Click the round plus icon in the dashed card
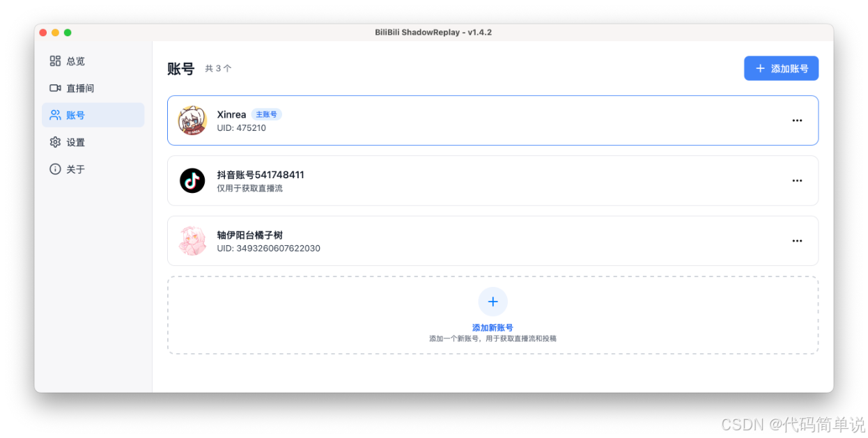 (493, 302)
